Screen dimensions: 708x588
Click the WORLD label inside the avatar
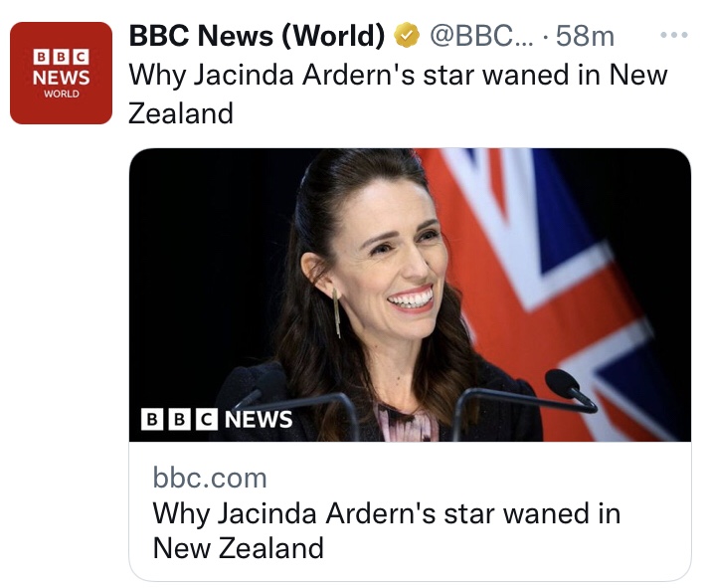(61, 94)
